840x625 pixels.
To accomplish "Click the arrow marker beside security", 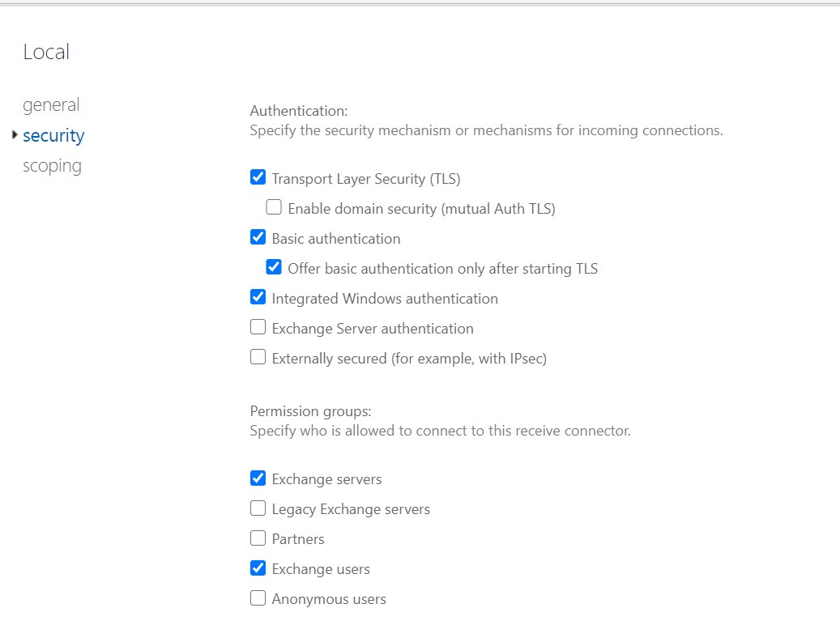I will (x=15, y=135).
